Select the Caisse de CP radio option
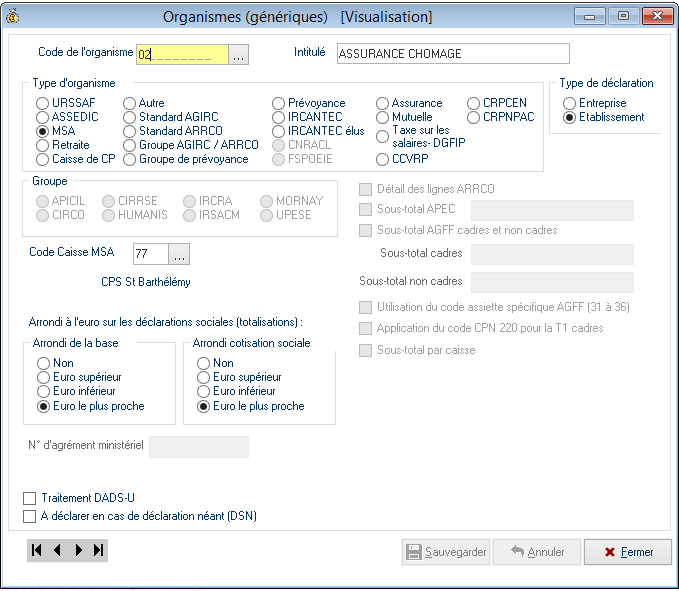The width and height of the screenshot is (679, 591). tap(43, 159)
